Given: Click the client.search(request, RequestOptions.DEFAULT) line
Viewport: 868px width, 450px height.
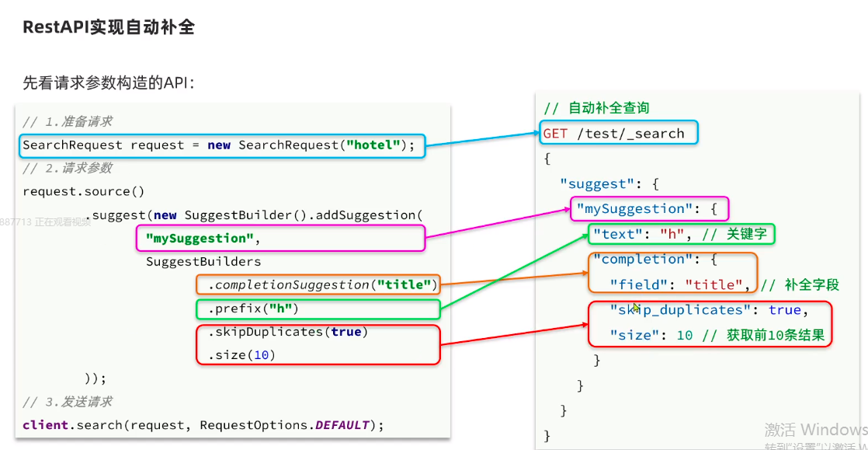Looking at the screenshot, I should pos(203,426).
